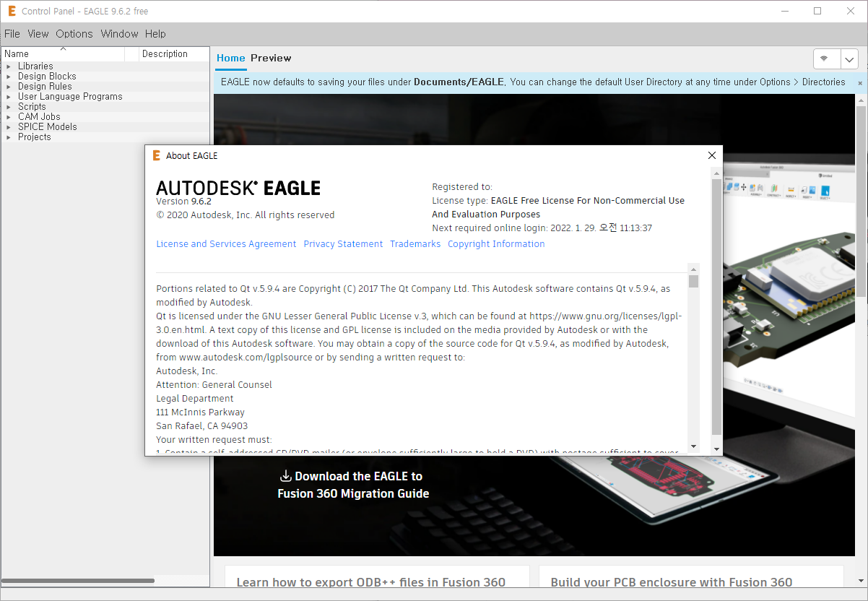Expand the CAM Jobs tree node
This screenshot has height=601, width=868.
[x=9, y=117]
